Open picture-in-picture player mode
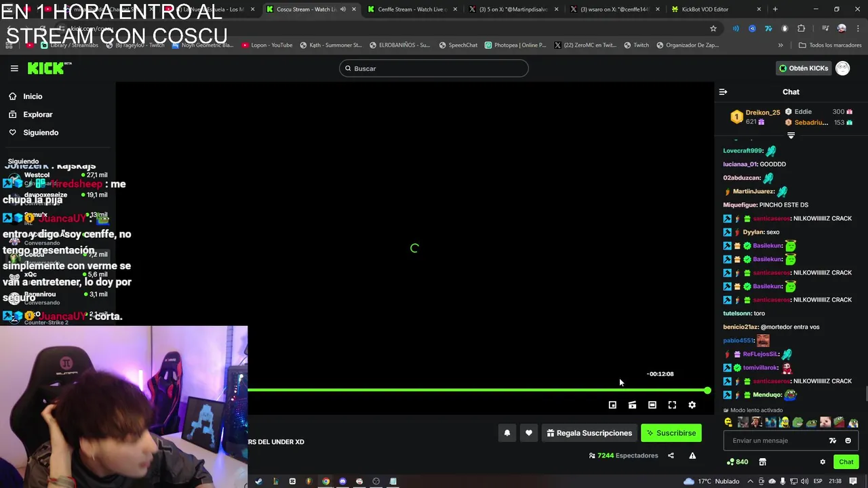 612,405
